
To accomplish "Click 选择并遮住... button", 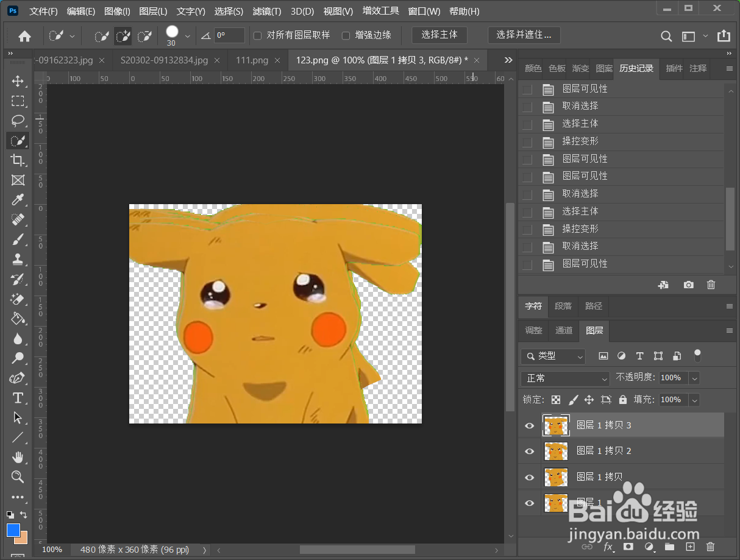I will pos(524,35).
